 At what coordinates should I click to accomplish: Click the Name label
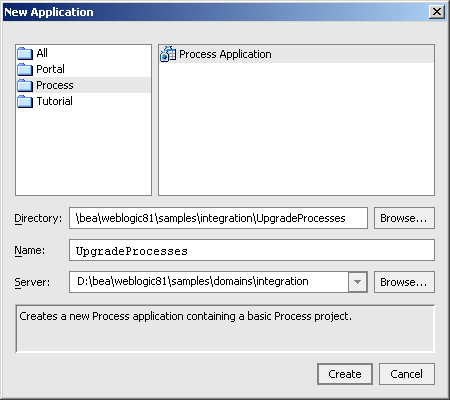[30, 250]
